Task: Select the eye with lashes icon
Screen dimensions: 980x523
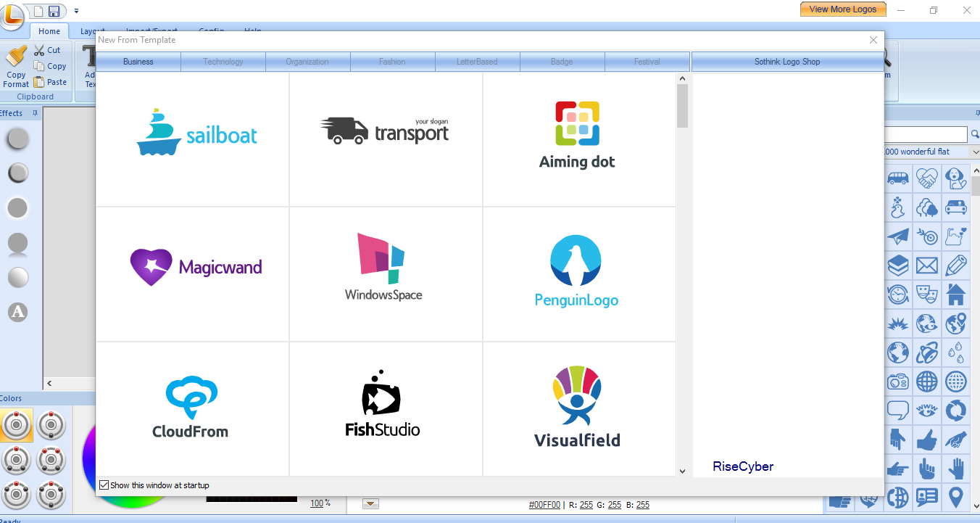Action: pyautogui.click(x=927, y=410)
